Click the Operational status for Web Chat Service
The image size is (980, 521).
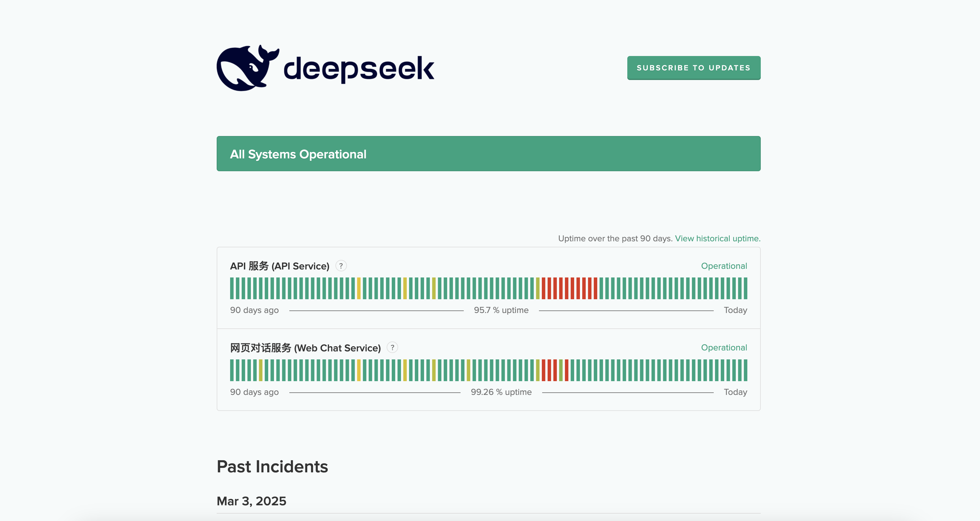724,347
